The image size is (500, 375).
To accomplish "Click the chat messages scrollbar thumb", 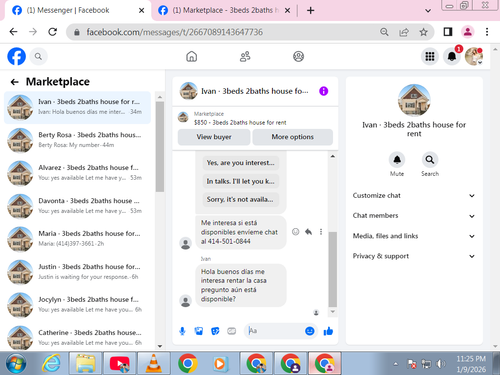I will tap(332, 269).
